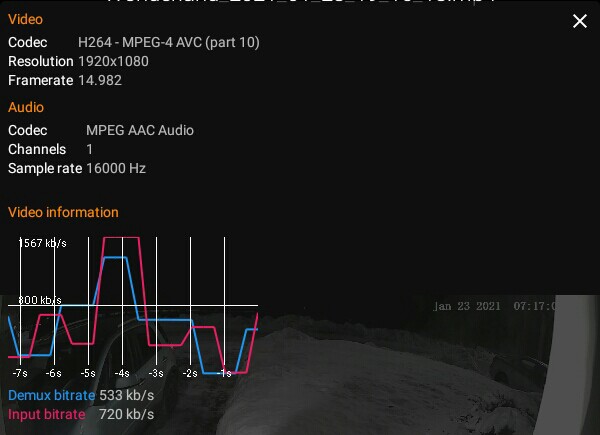Screen dimensions: 600x435
Task: Select the Demux bitrate label
Action: 51,395
